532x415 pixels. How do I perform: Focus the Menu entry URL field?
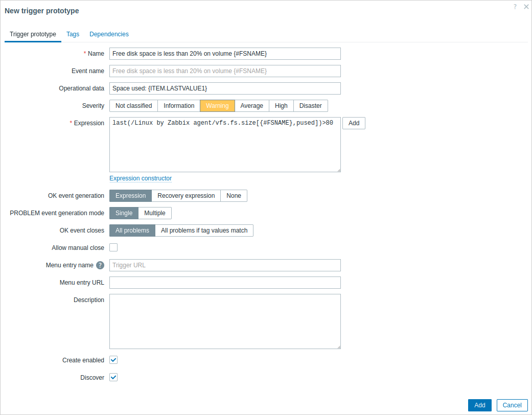click(x=225, y=283)
